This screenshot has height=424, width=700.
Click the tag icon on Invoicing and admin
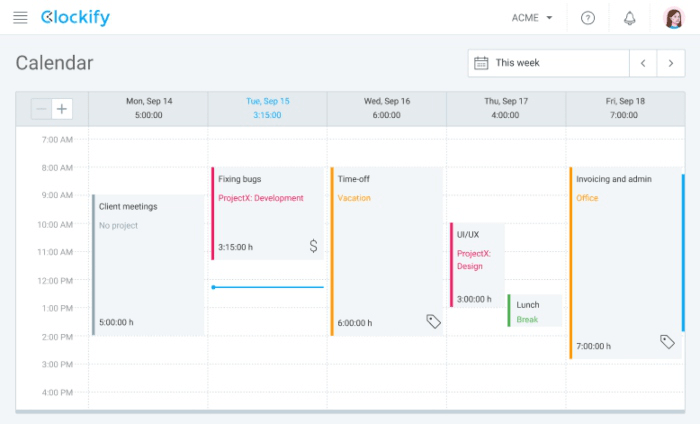click(x=667, y=342)
